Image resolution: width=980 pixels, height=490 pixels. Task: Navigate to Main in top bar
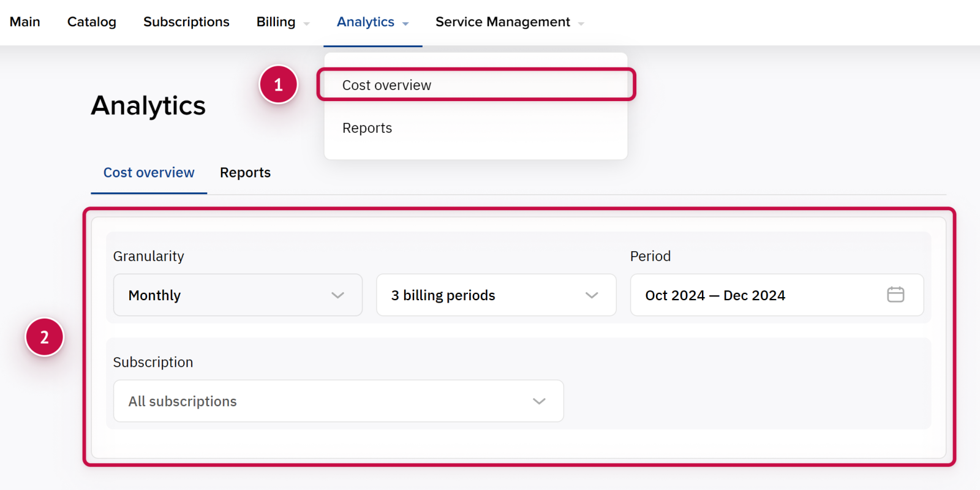(x=25, y=22)
